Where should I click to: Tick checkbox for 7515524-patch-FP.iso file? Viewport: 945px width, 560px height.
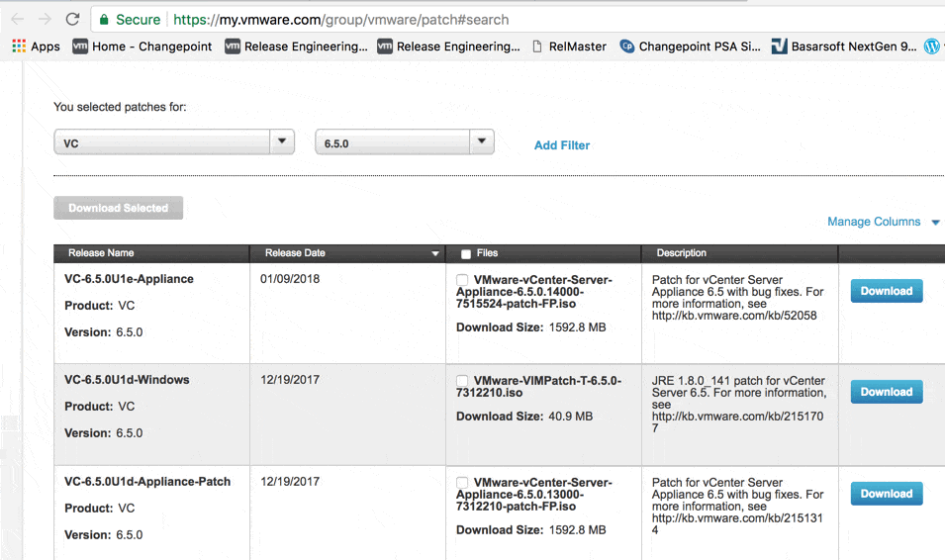click(462, 280)
